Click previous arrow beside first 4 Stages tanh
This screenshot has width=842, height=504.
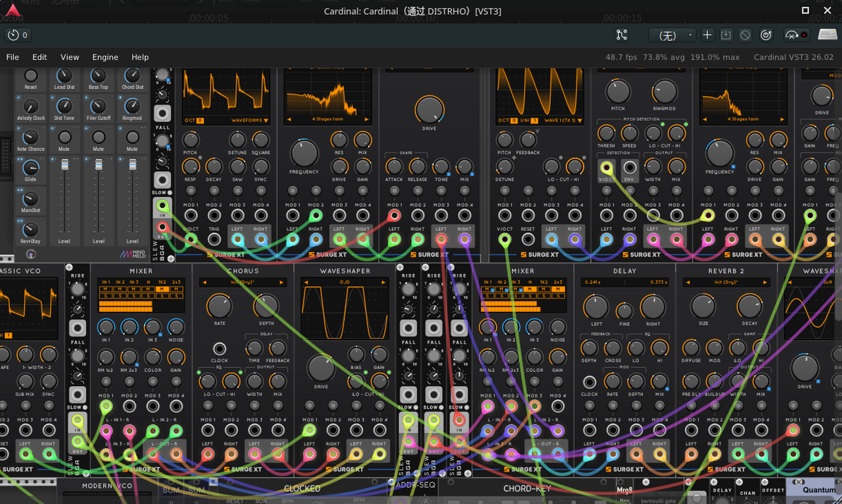(x=290, y=119)
